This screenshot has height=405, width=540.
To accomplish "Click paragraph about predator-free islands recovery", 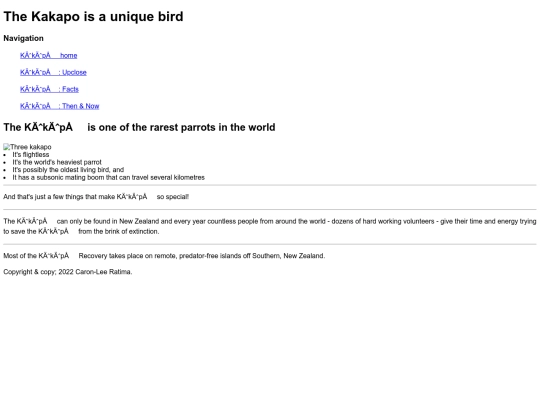I will (x=164, y=256).
